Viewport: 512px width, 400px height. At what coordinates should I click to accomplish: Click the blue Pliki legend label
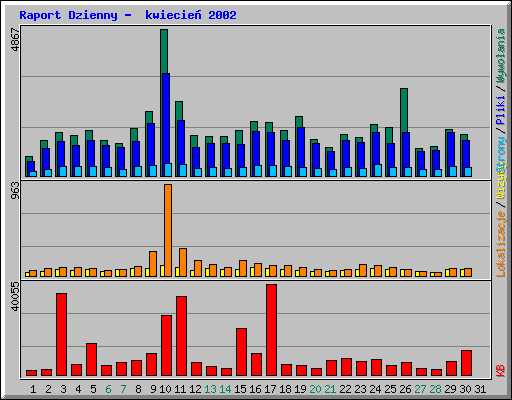[x=501, y=110]
